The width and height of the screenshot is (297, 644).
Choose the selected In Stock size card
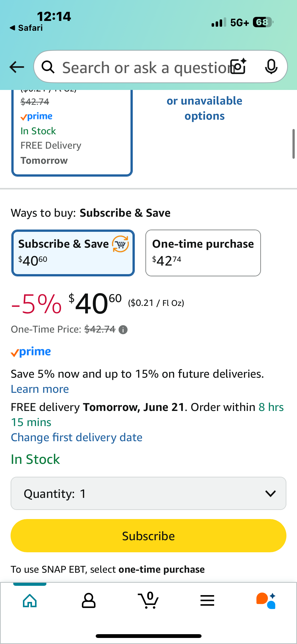[x=72, y=133]
